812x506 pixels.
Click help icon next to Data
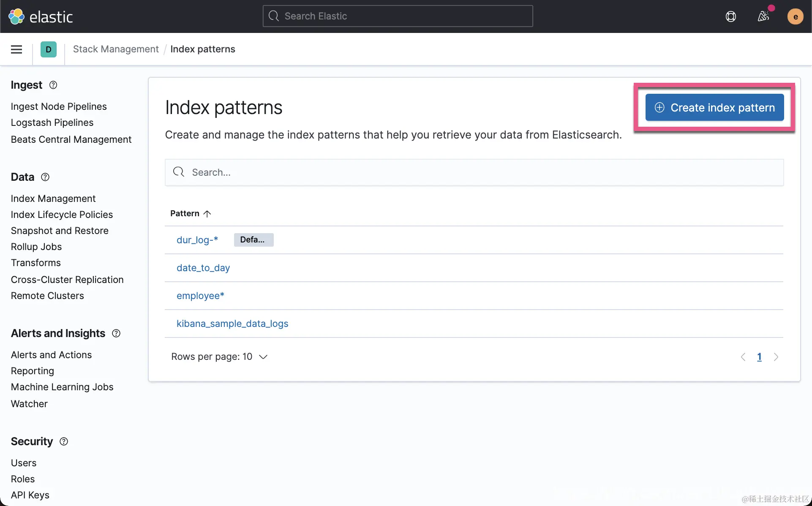click(x=45, y=177)
